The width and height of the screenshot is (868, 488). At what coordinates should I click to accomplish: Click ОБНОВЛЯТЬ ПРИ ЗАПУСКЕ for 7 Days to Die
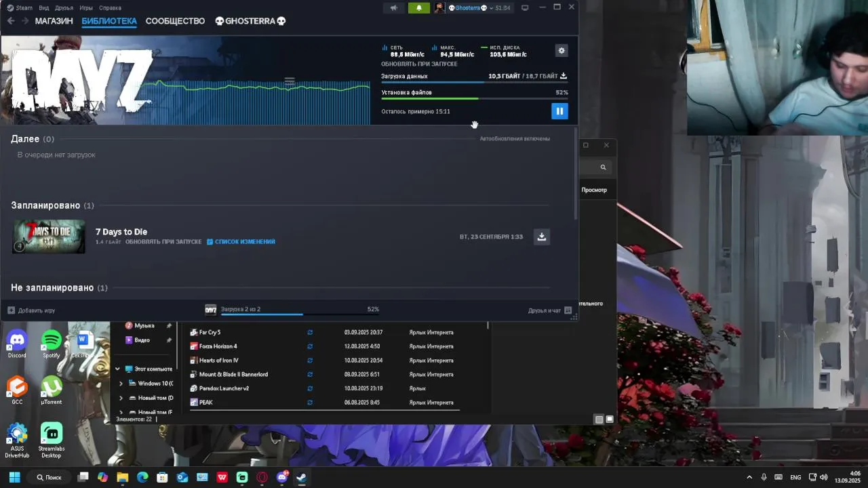163,242
